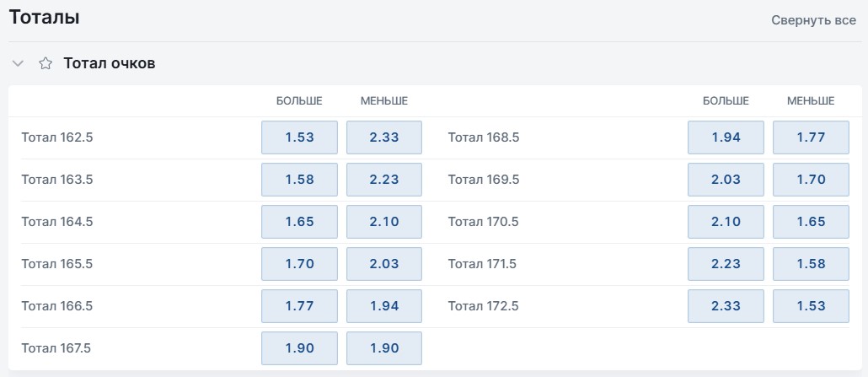Select Меньше 2.33 for Тотал 162.5

[384, 137]
